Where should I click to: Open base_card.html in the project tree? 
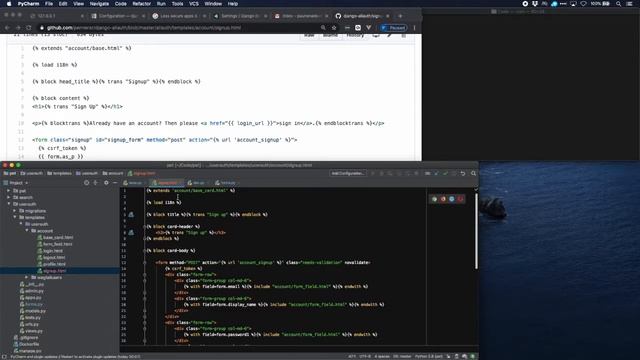(x=55, y=237)
